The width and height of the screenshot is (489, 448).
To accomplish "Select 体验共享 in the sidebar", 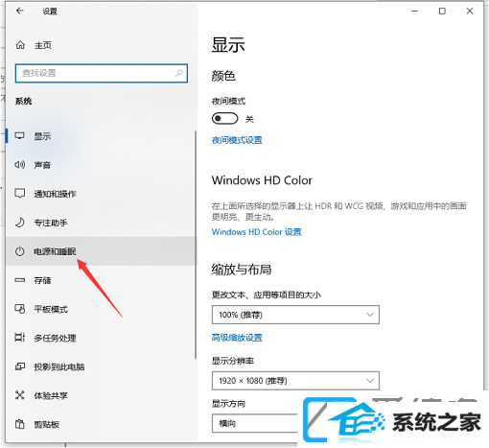I will coord(51,395).
